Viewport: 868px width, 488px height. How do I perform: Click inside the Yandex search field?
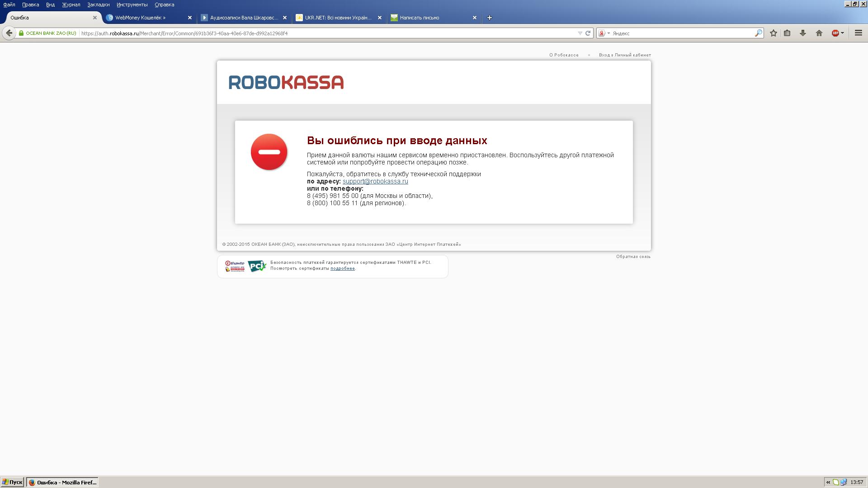(x=678, y=33)
